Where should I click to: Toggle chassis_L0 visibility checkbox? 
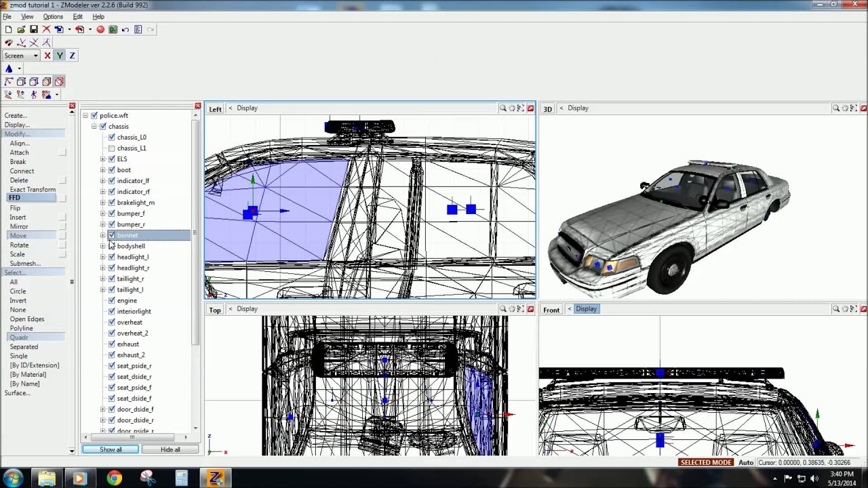(x=112, y=137)
